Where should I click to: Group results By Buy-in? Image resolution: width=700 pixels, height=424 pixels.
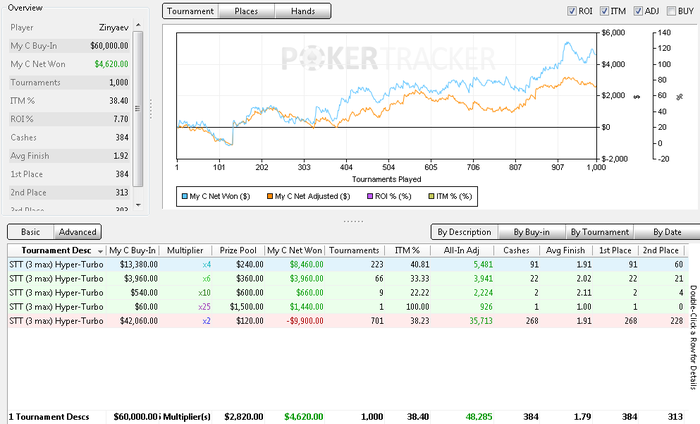[526, 232]
